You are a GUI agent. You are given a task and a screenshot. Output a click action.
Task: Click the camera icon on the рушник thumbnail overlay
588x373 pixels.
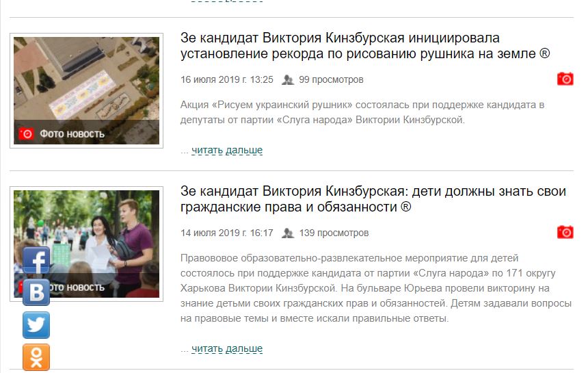[27, 133]
